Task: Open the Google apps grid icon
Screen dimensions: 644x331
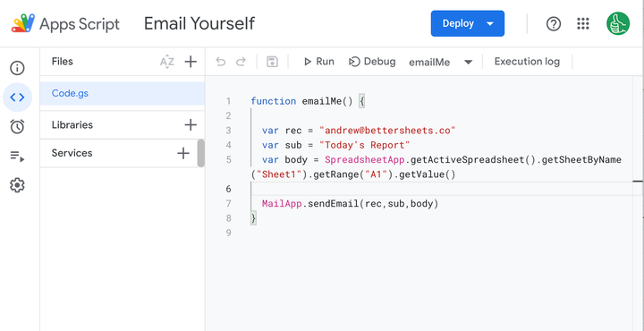Action: (583, 24)
